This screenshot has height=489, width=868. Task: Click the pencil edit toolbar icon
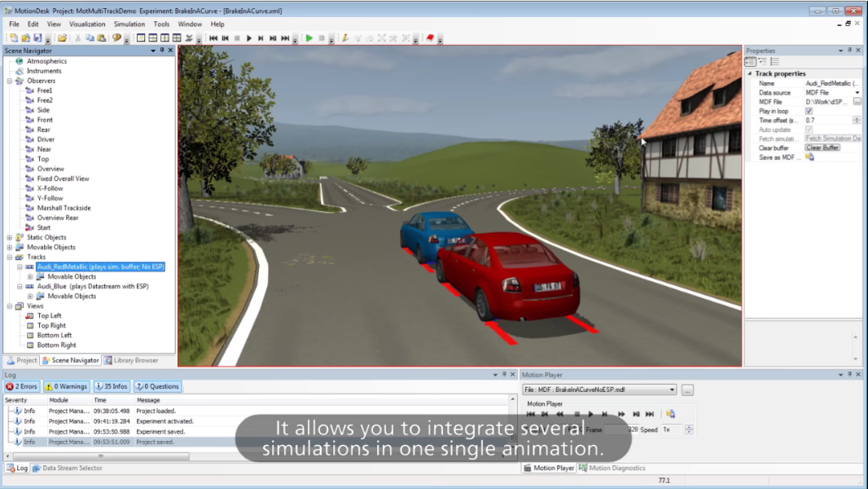[345, 38]
